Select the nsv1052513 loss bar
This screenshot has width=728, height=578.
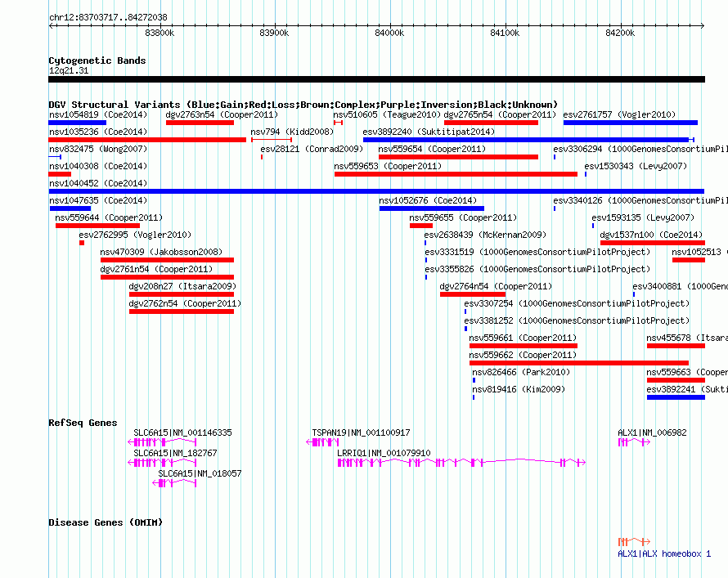pos(688,260)
